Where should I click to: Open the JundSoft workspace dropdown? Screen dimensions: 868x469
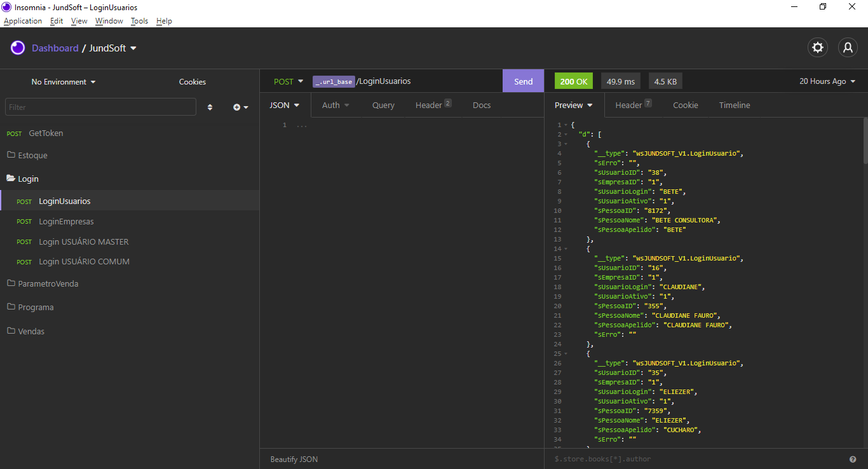(113, 48)
